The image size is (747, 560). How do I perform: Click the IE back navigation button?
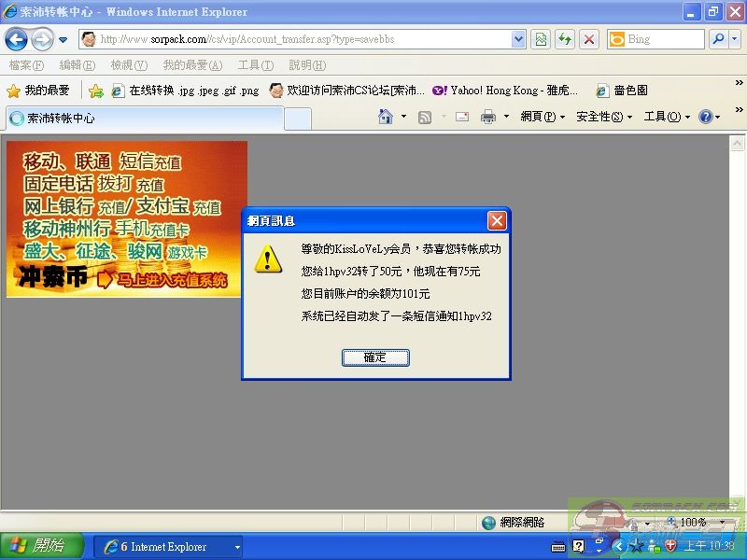pyautogui.click(x=16, y=39)
